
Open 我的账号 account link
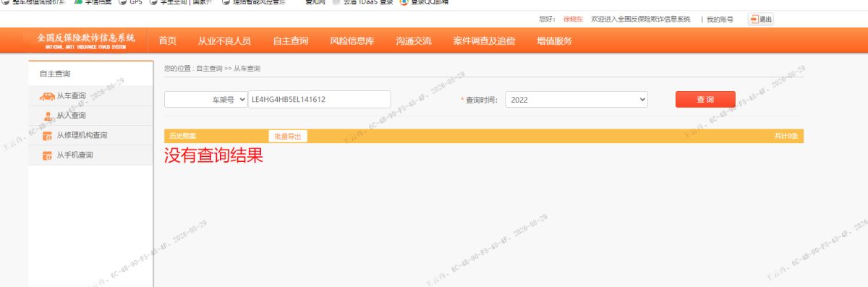coord(719,19)
